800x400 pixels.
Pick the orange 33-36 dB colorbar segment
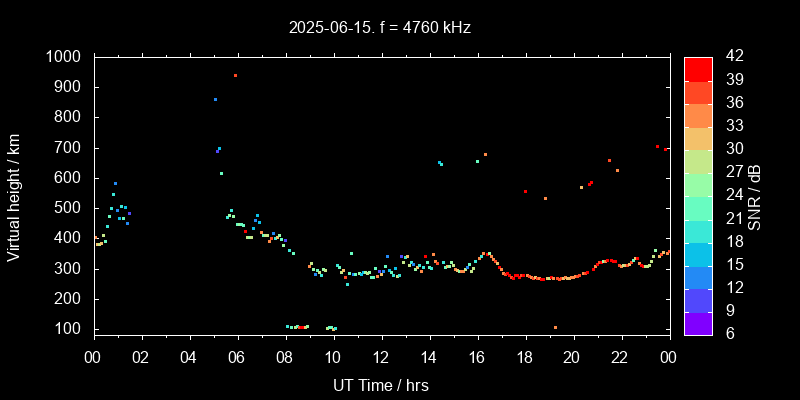coord(698,114)
